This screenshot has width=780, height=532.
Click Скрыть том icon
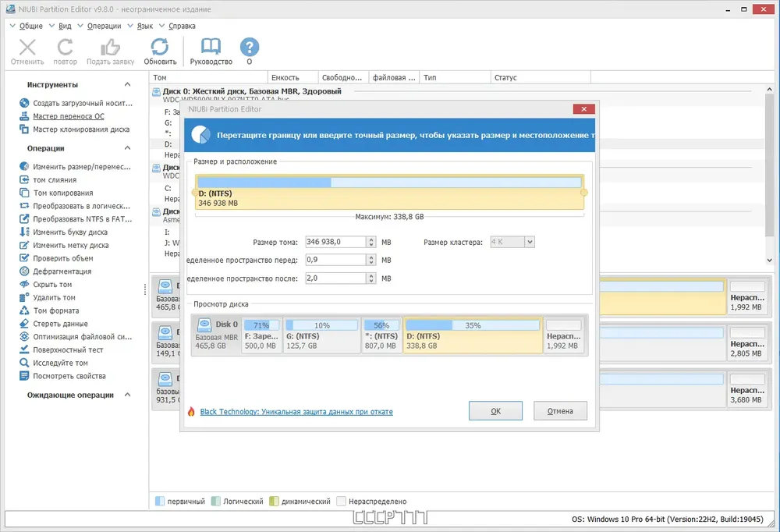[x=24, y=284]
